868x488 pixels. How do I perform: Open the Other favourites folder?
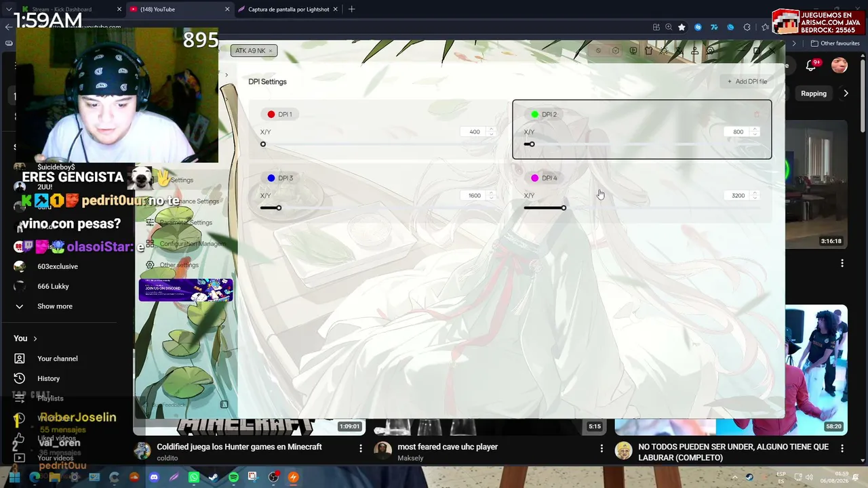pos(835,43)
